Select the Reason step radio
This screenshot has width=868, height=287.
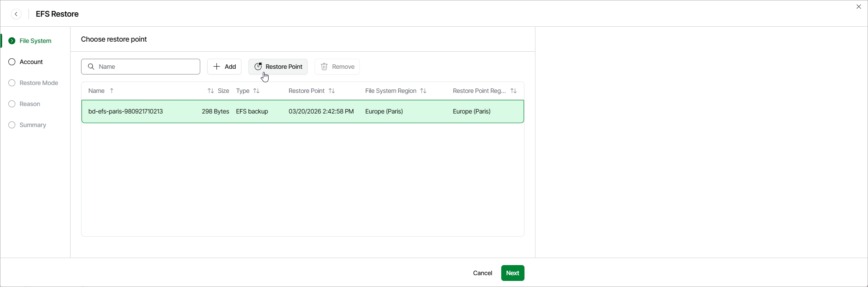[12, 104]
